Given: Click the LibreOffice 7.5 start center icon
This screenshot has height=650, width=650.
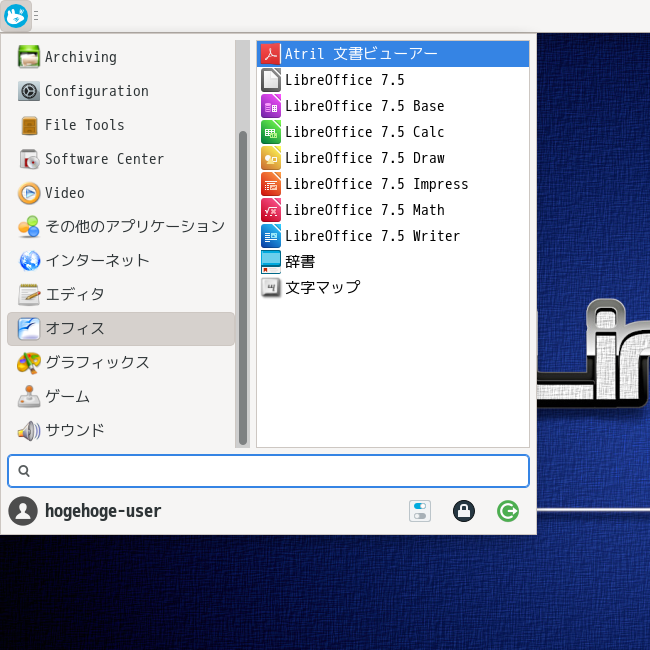Looking at the screenshot, I should click(271, 80).
